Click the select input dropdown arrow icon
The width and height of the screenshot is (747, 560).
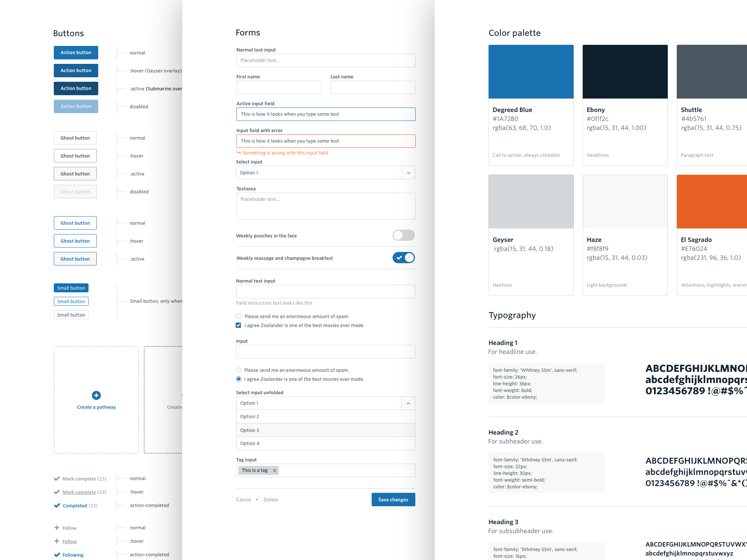(408, 172)
